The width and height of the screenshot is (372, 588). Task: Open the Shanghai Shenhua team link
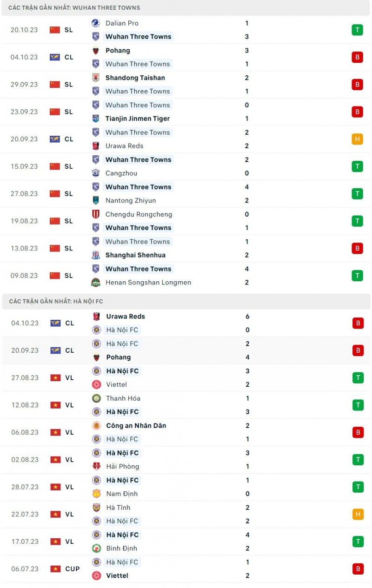click(135, 255)
